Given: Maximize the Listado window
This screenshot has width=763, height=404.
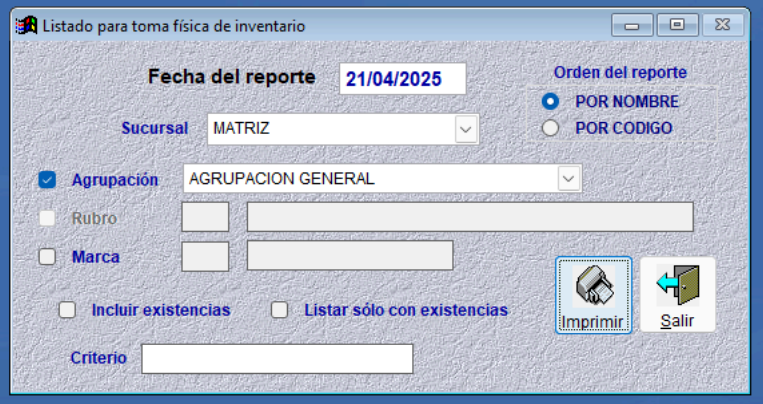Looking at the screenshot, I should click(x=677, y=25).
